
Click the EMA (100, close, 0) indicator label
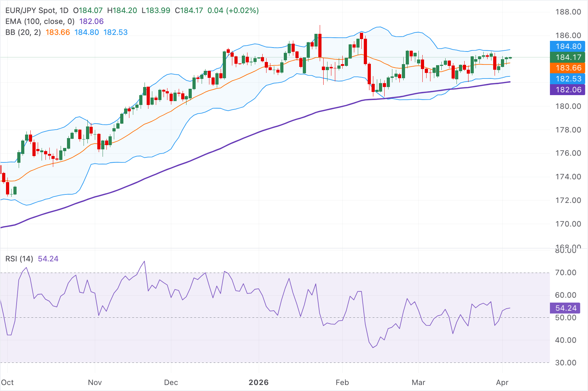coord(40,21)
